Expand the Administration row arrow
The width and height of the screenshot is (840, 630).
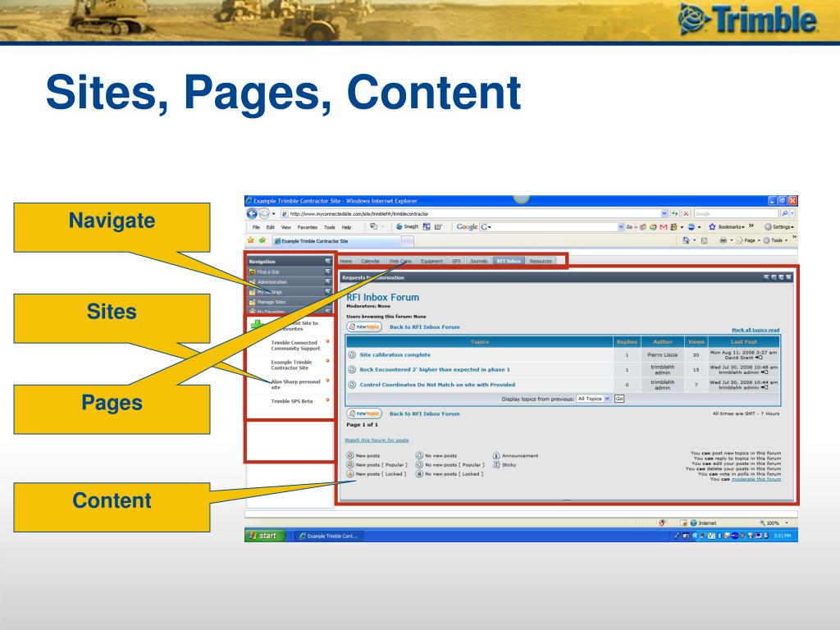pyautogui.click(x=328, y=282)
